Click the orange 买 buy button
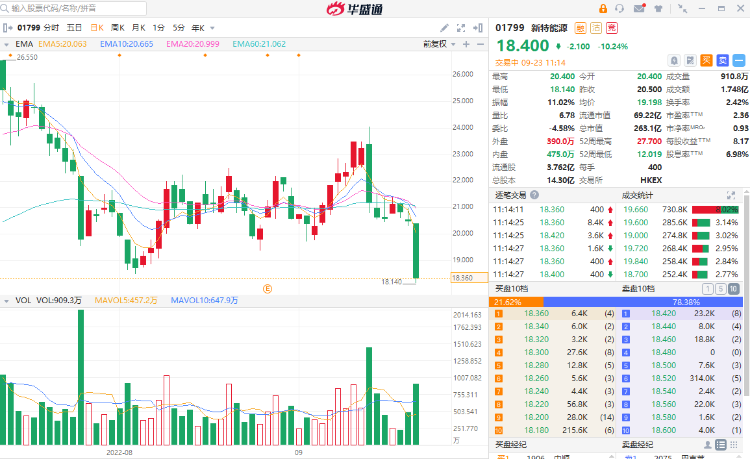 point(705,60)
